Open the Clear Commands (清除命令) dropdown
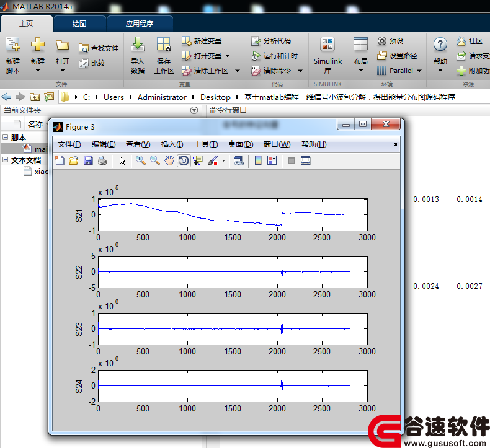Viewport: 490px width, 448px height. pos(300,71)
